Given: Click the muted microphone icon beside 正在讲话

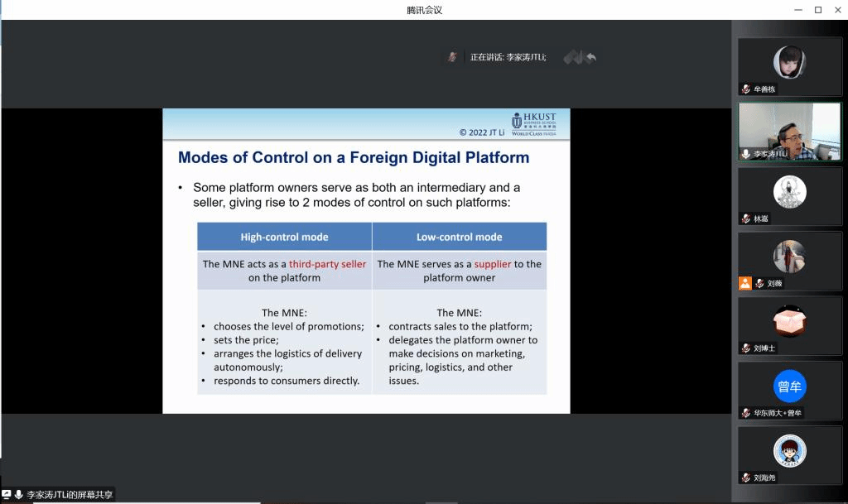Looking at the screenshot, I should tap(452, 57).
